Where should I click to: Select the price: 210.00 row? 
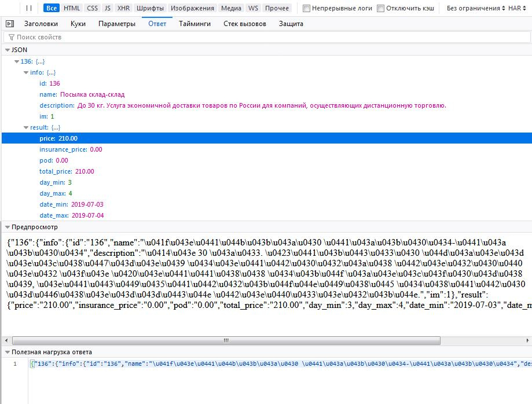click(x=267, y=138)
